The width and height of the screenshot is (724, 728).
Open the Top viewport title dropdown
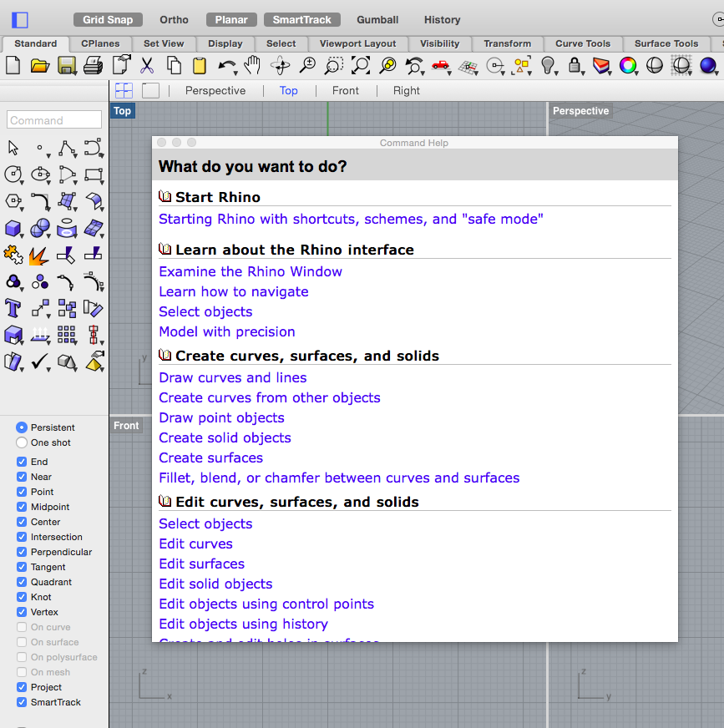122,111
